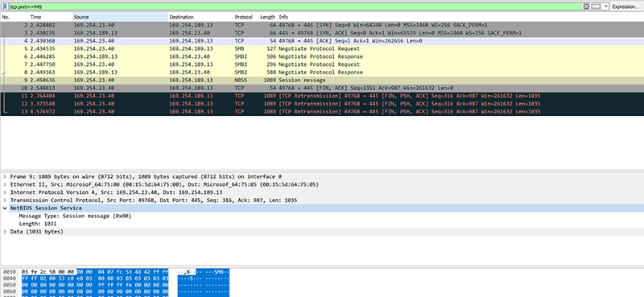The width and height of the screenshot is (644, 297).
Task: Select packet 9 NBSS Session message row
Action: pos(322,80)
